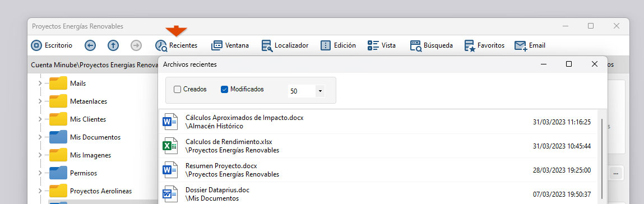The height and width of the screenshot is (204, 644).
Task: Select the Permisos tree label
Action: click(84, 173)
